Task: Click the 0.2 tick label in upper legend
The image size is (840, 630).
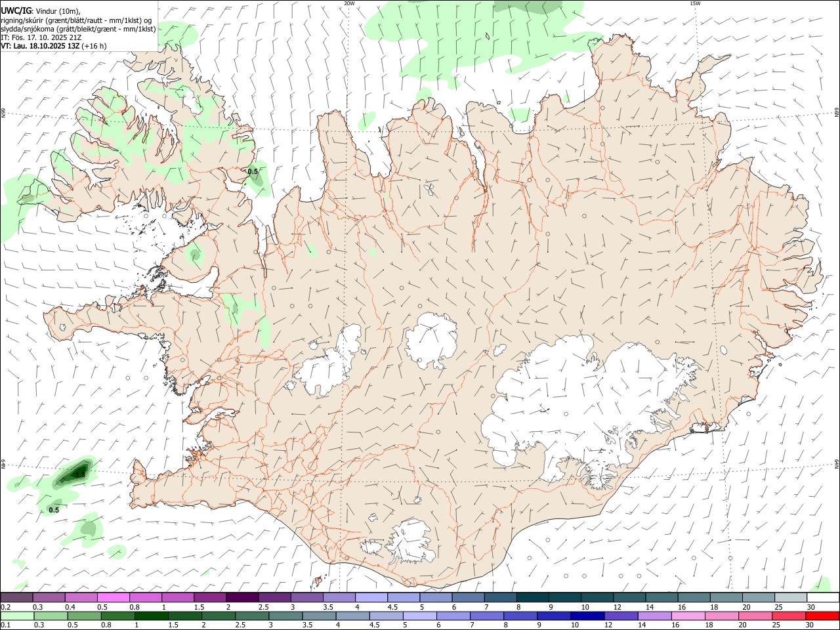Action: pos(5,607)
